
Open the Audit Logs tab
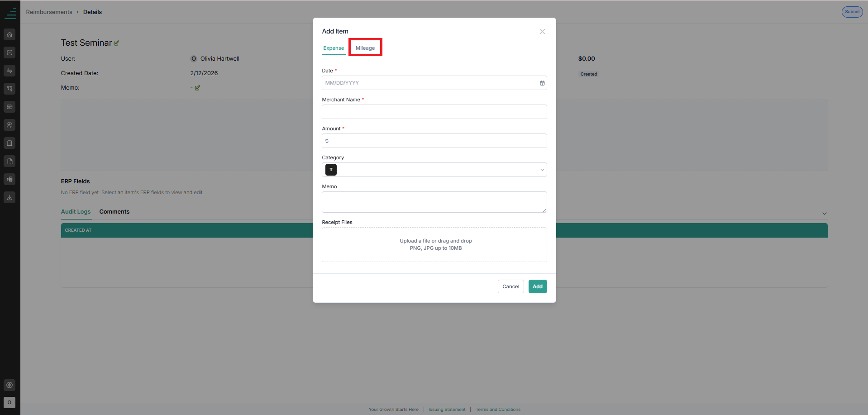76,212
